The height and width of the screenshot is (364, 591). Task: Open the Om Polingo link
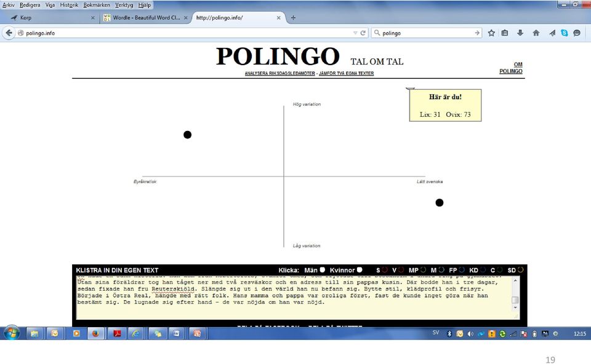(x=511, y=68)
